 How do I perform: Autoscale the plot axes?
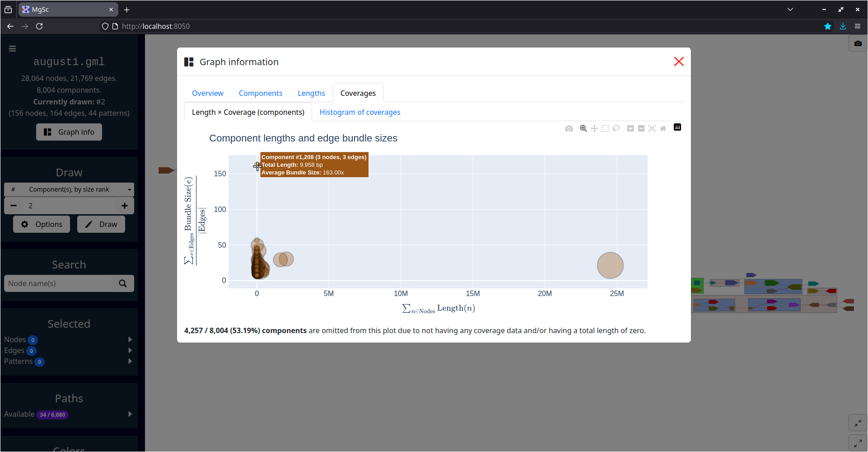coord(652,128)
